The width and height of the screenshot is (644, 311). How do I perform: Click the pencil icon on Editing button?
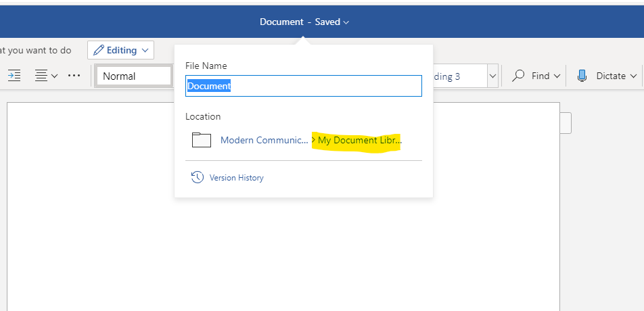click(99, 50)
